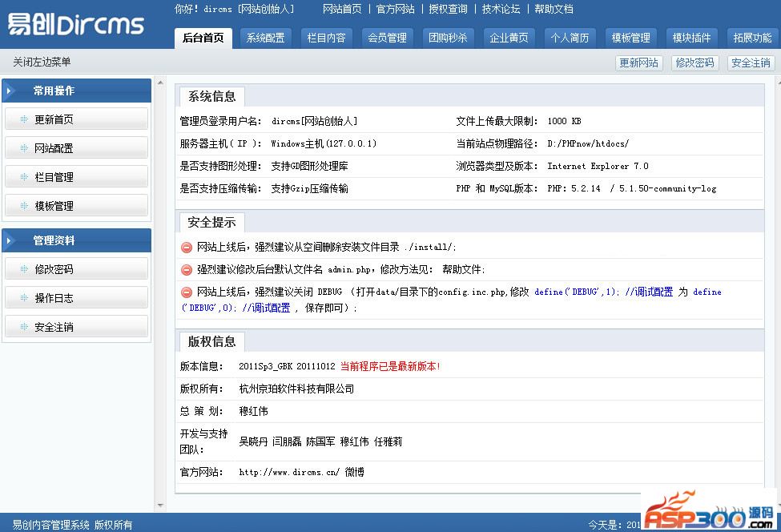Click the 易创Dircms logo

76,24
